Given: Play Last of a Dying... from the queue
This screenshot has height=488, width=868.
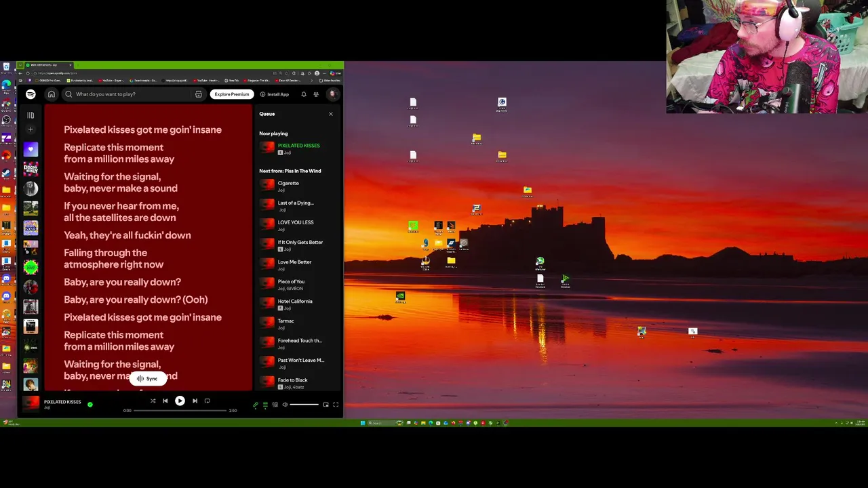Looking at the screenshot, I should pos(298,205).
